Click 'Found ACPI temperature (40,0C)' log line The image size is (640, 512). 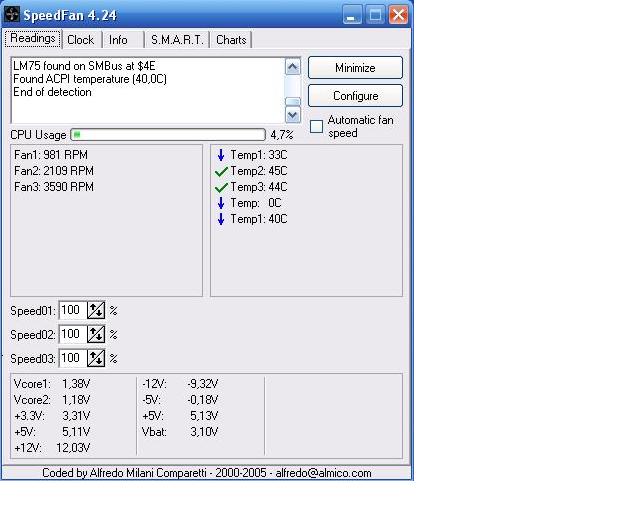coord(90,79)
